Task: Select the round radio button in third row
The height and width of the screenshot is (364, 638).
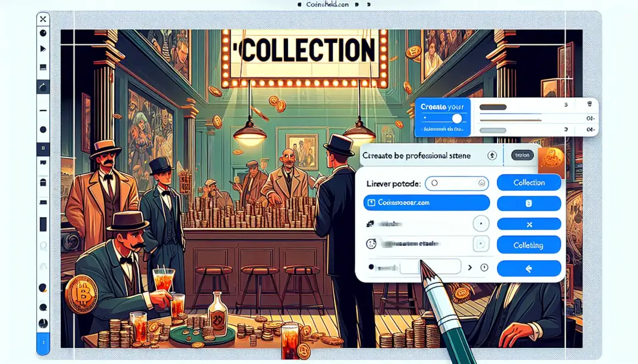Action: (x=481, y=224)
